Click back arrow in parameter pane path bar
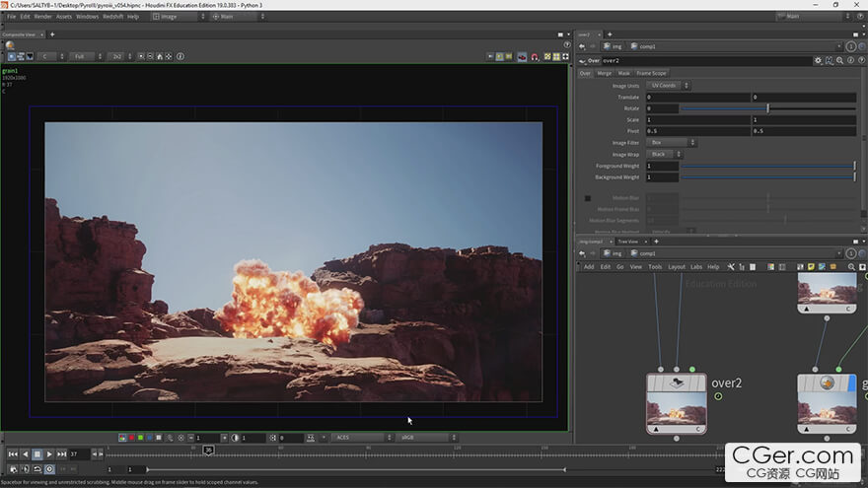The image size is (868, 488). click(x=582, y=46)
